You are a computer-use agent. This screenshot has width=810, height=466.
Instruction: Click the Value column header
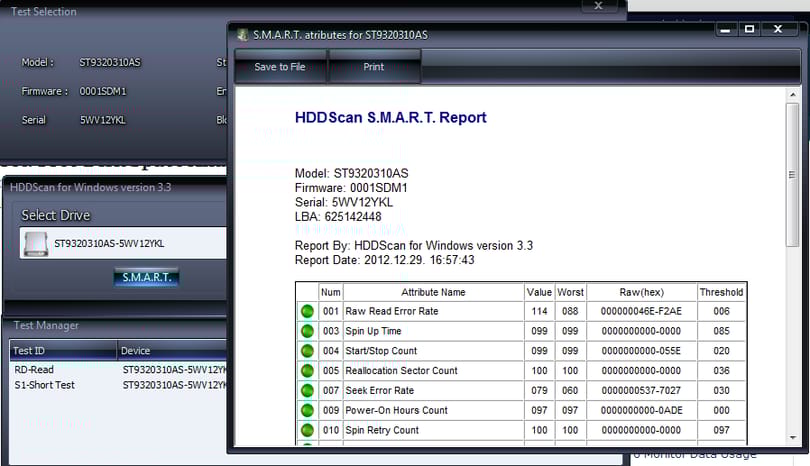point(539,292)
